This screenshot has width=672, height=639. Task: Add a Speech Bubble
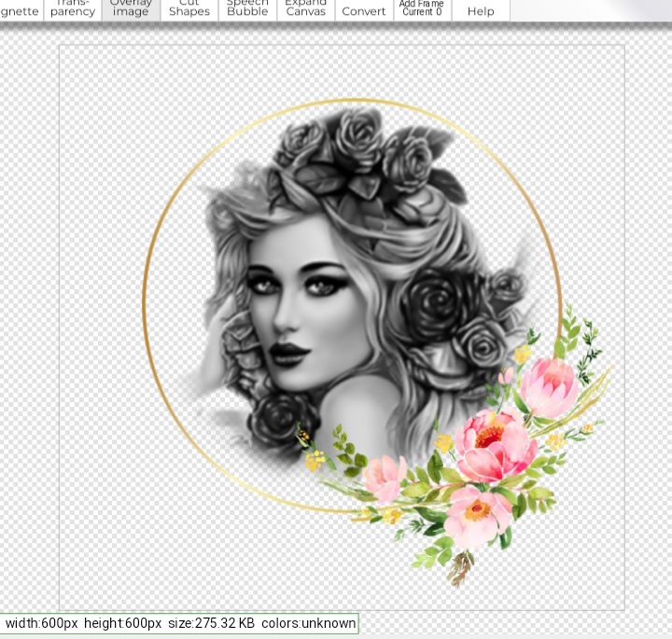pos(247,9)
